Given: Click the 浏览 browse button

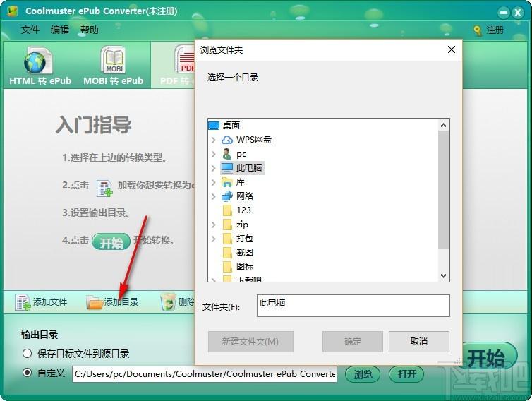Looking at the screenshot, I should (363, 374).
